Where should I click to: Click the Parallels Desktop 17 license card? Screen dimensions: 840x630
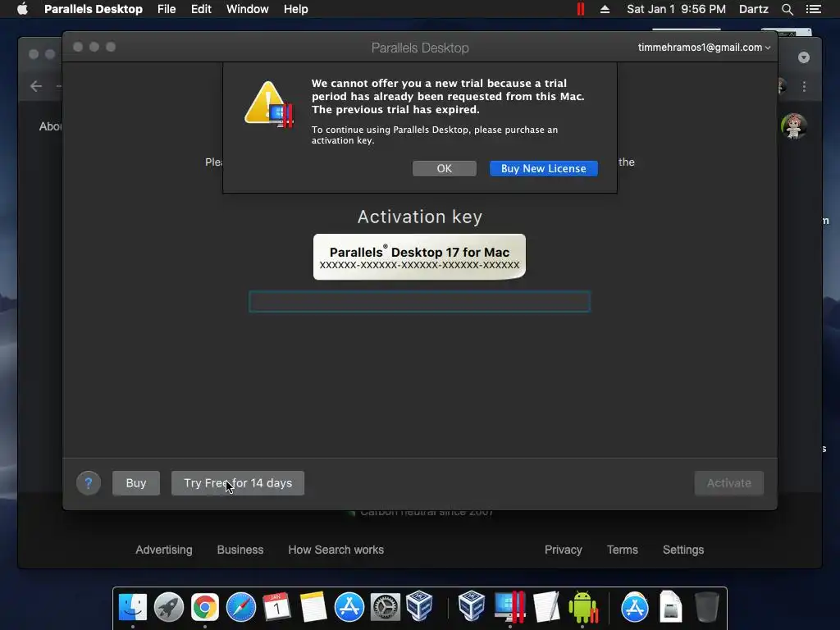(419, 257)
